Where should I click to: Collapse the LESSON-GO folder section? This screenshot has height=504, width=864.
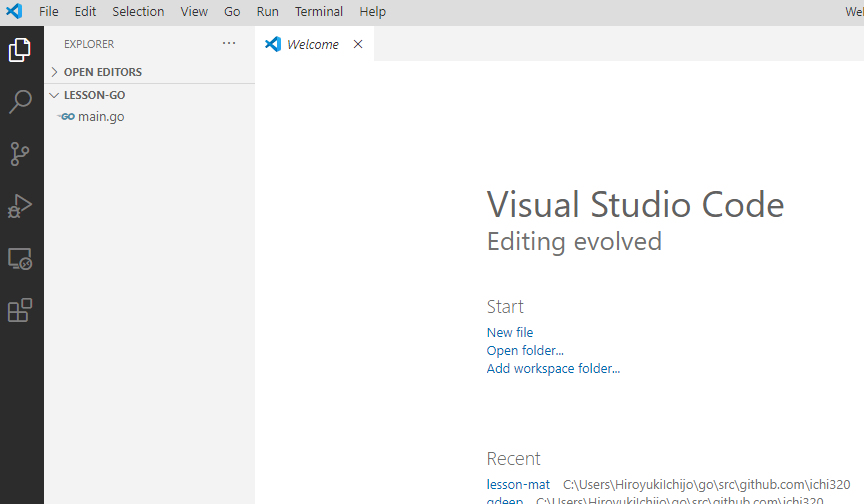click(149, 95)
